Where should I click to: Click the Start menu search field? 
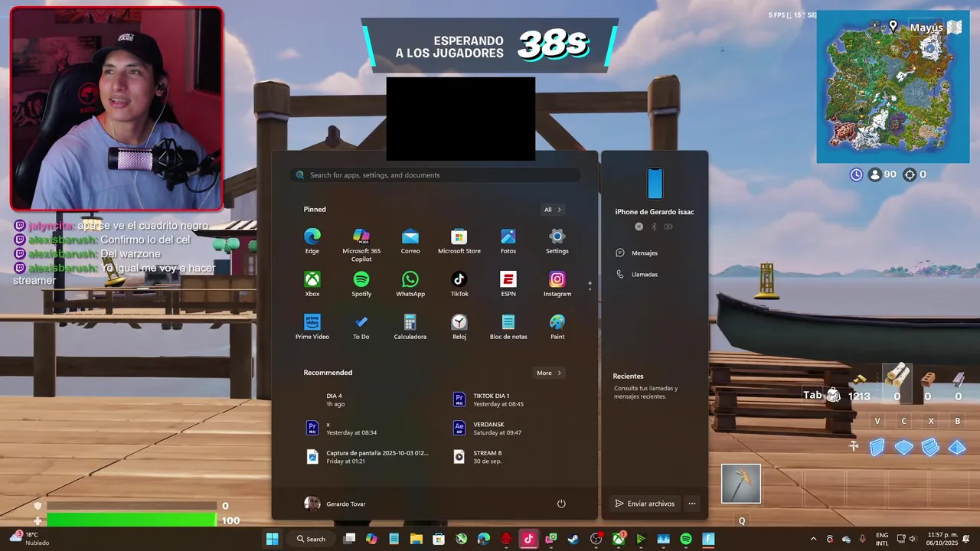pos(435,175)
